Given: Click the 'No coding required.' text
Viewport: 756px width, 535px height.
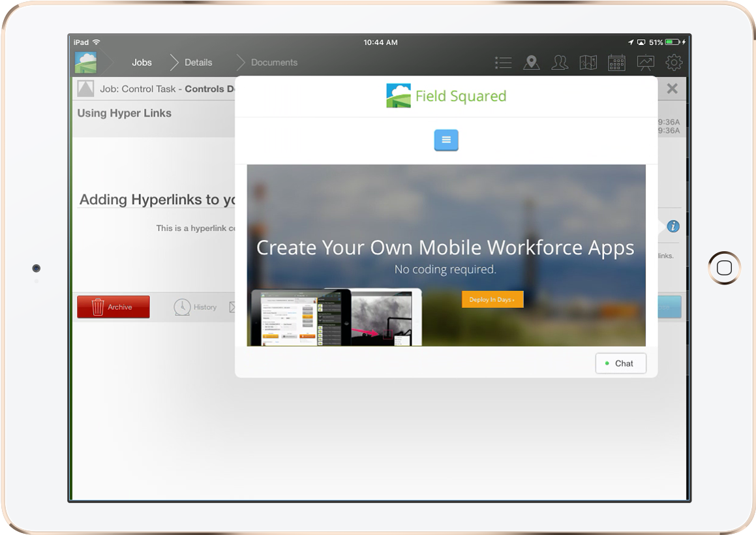Looking at the screenshot, I should pyautogui.click(x=445, y=269).
